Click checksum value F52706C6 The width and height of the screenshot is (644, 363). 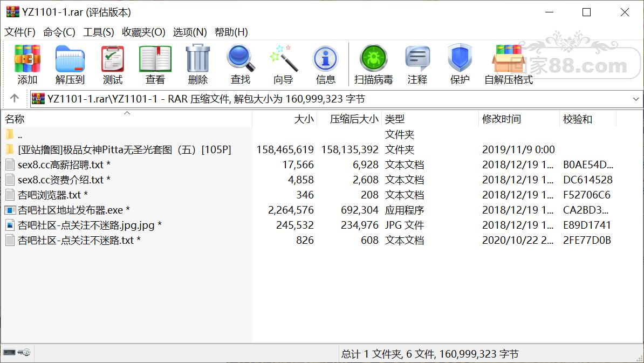[x=586, y=195]
